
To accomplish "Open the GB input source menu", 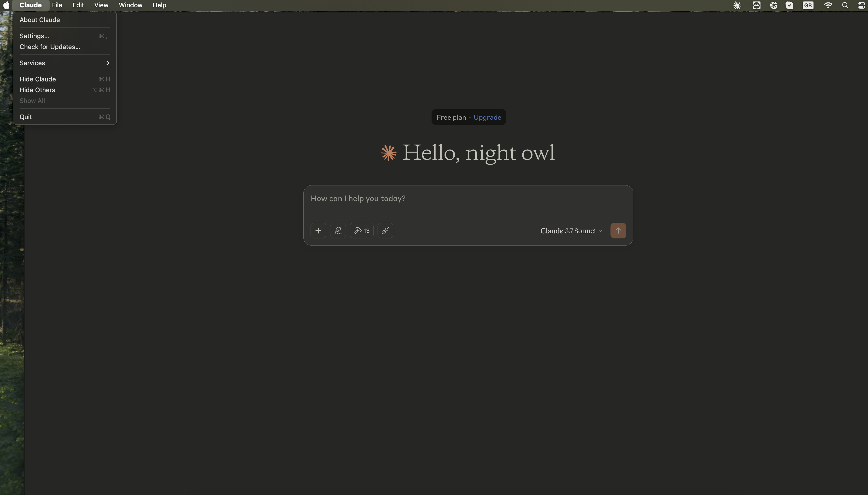I will click(x=808, y=5).
